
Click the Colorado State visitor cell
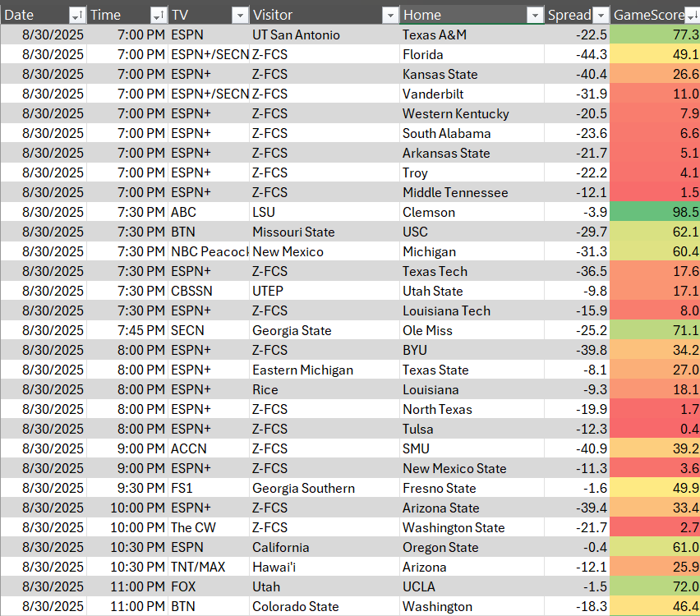click(325, 606)
